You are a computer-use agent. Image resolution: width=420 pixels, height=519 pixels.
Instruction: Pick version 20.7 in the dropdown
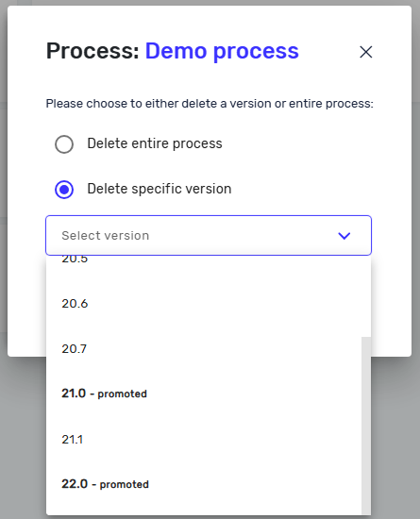pyautogui.click(x=204, y=349)
